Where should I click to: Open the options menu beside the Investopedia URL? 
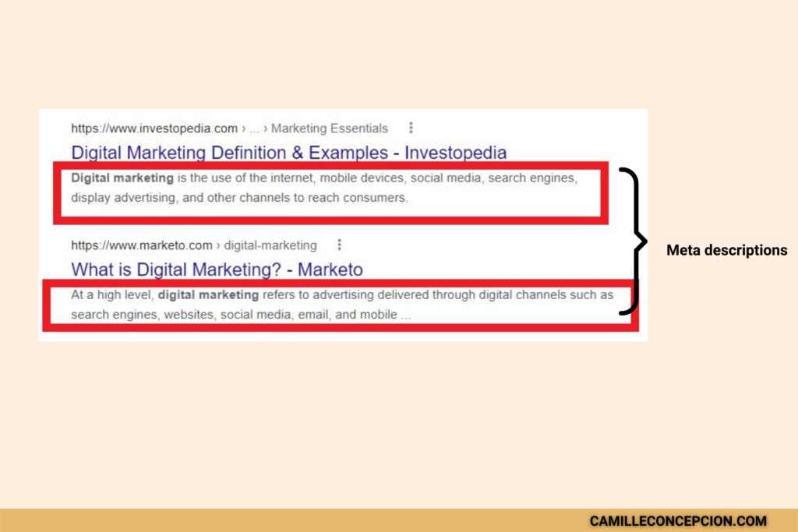pyautogui.click(x=411, y=128)
